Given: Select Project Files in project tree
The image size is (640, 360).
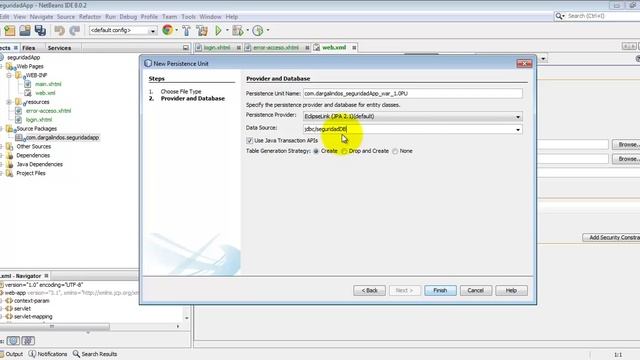Looking at the screenshot, I should click(31, 173).
